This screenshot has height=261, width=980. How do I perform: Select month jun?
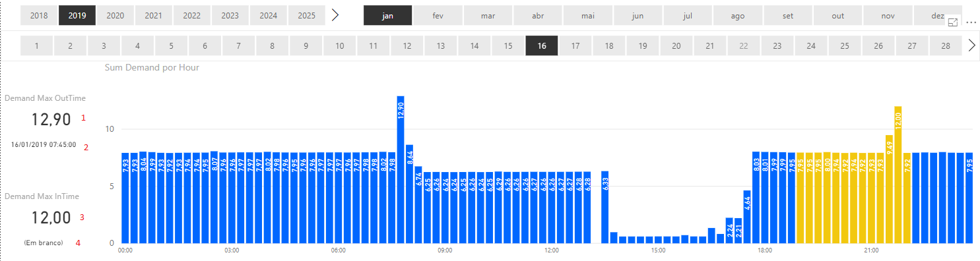pos(638,15)
